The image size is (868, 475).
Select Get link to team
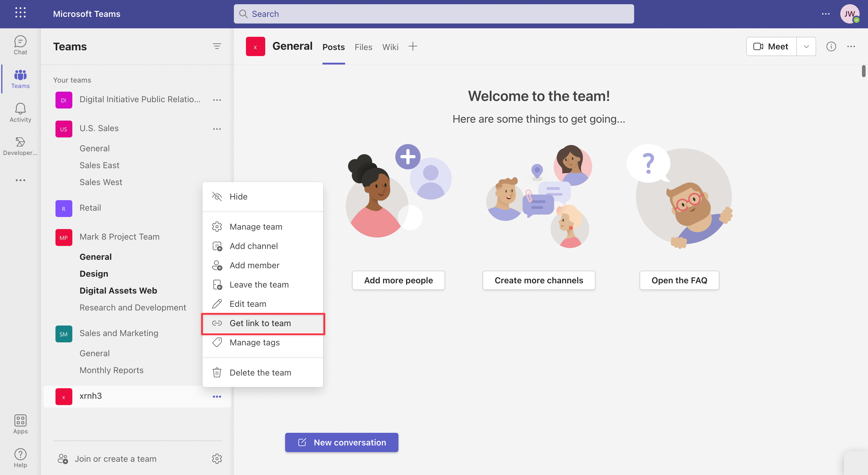pos(263,323)
